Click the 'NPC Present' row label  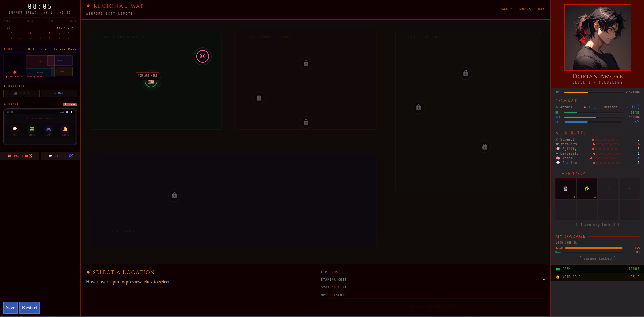(332, 295)
